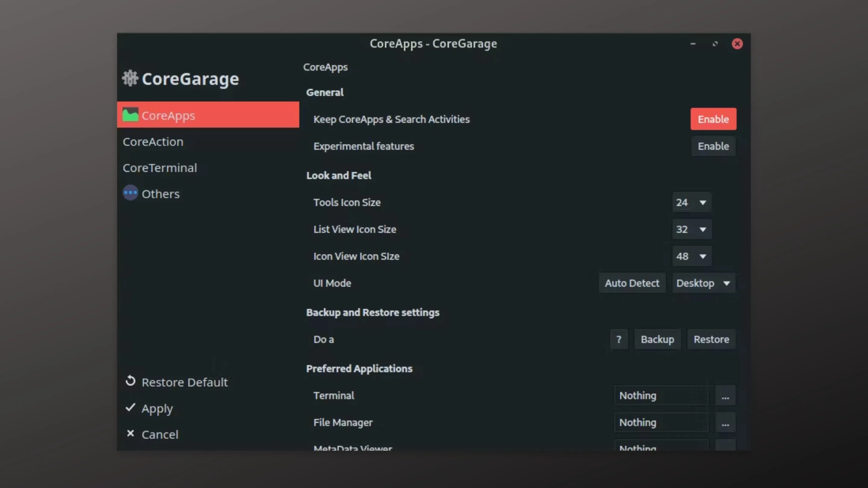868x488 pixels.
Task: Enable Keep CoreApps & Search Activities
Action: coord(713,119)
